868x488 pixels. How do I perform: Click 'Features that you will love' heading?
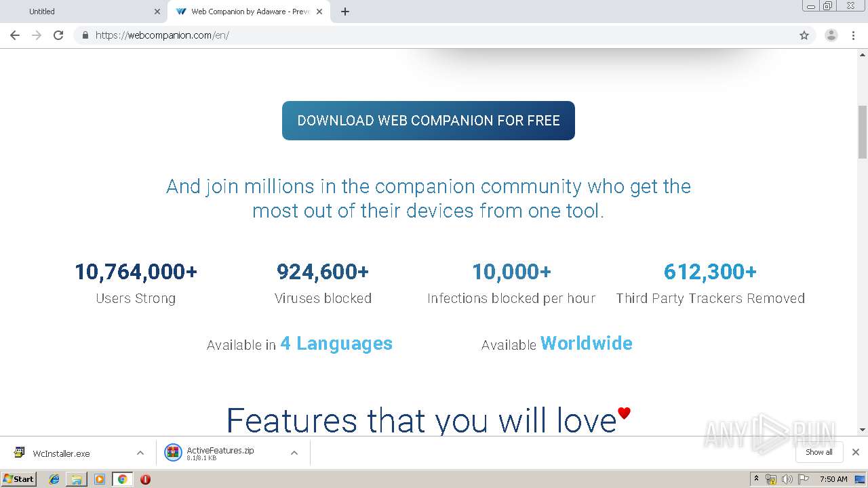(x=421, y=420)
